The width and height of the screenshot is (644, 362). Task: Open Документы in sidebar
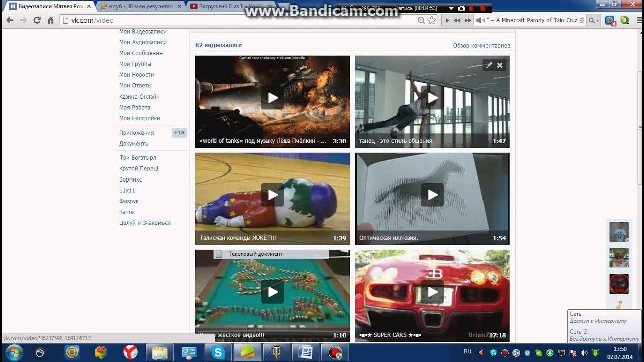pos(134,144)
